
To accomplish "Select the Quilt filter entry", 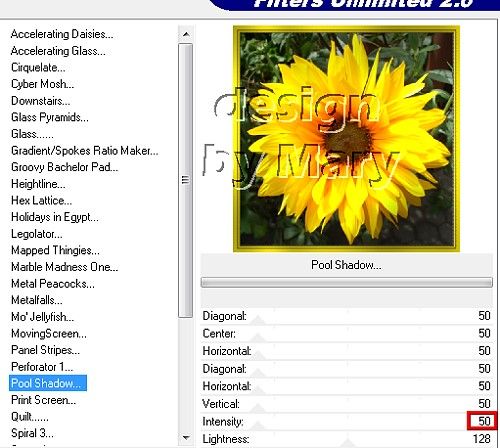I will click(x=30, y=416).
